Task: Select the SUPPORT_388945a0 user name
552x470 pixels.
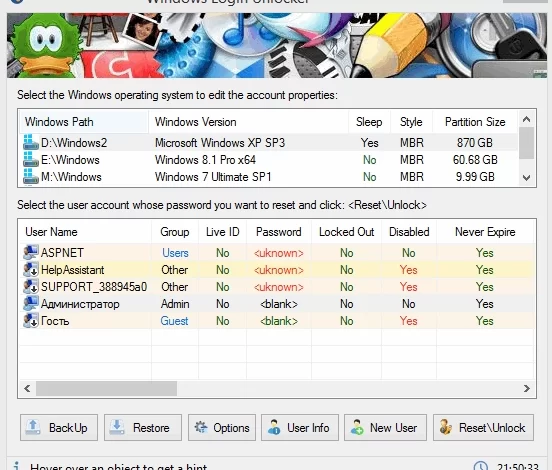Action: point(94,287)
